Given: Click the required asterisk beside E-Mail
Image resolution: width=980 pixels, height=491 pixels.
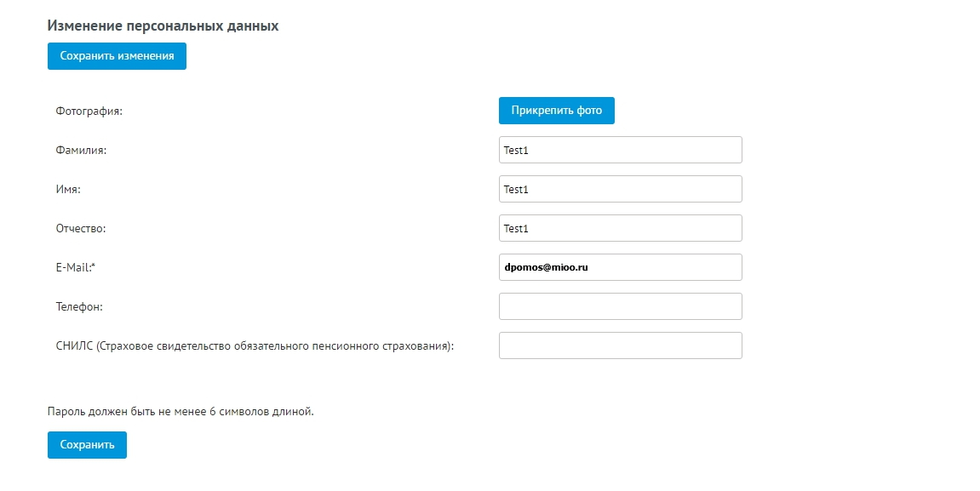Looking at the screenshot, I should 93,265.
